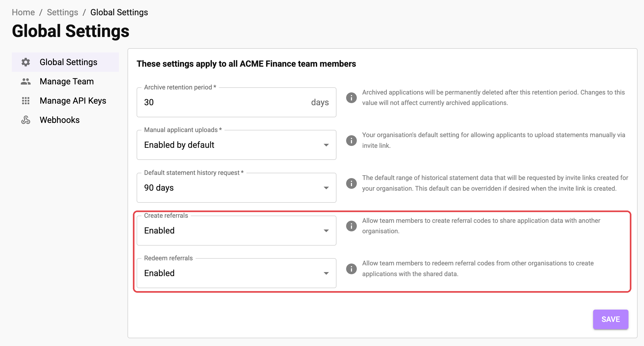
Task: Select Global Settings in the sidebar
Action: point(65,62)
